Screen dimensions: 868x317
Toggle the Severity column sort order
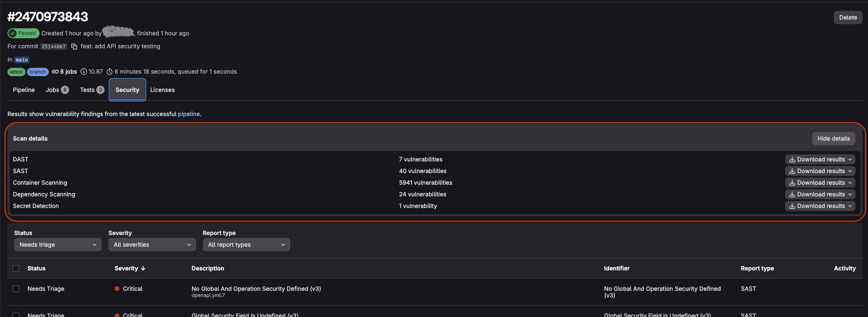click(143, 268)
